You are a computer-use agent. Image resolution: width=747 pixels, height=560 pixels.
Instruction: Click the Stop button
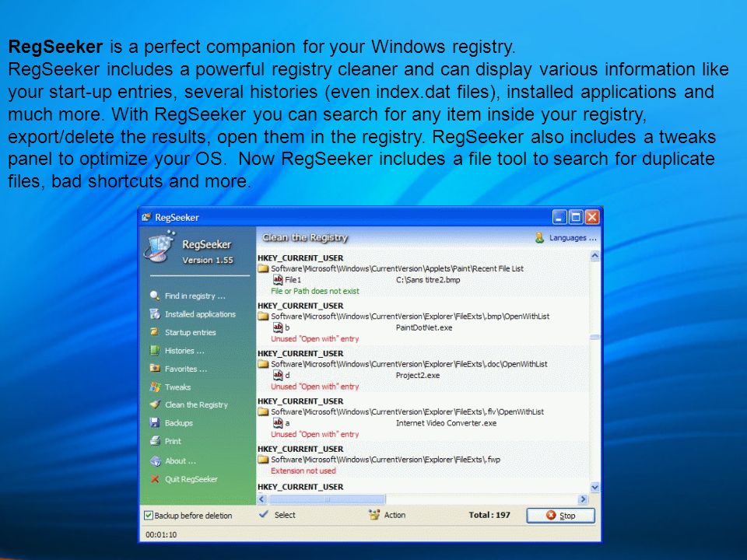click(561, 515)
